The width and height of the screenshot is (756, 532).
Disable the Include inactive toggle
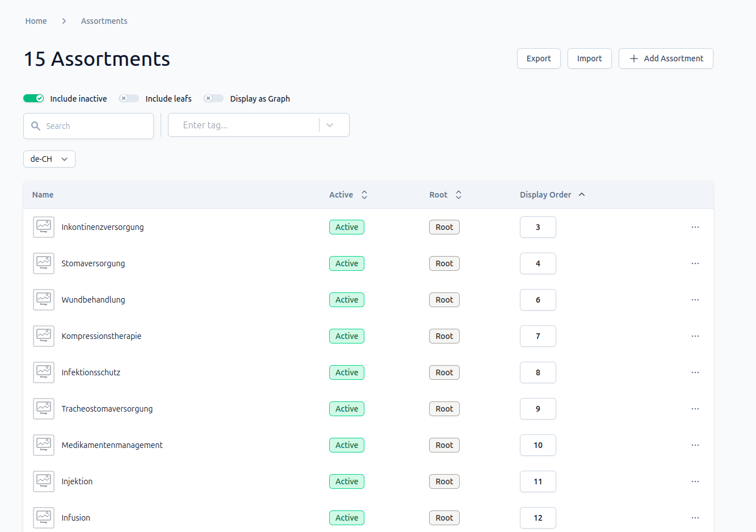point(33,98)
